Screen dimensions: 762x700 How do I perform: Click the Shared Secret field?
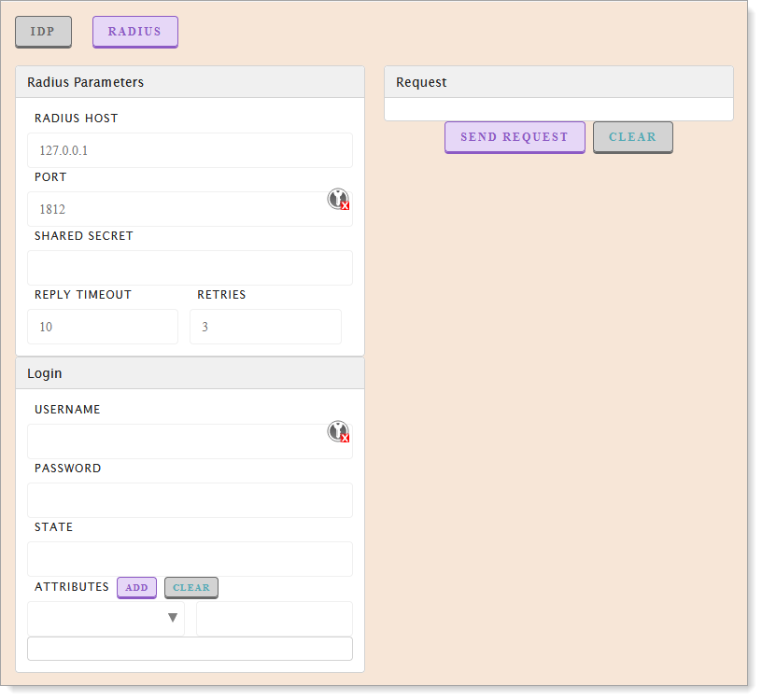coord(190,267)
